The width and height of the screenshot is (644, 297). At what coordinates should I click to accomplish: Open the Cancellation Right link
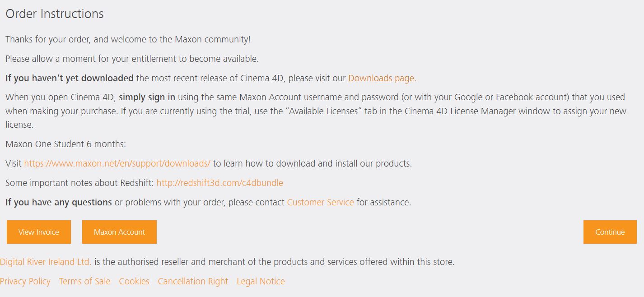tap(193, 281)
